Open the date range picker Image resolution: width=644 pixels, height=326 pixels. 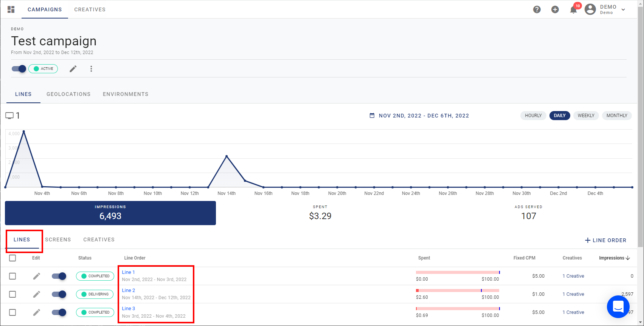[x=419, y=116]
